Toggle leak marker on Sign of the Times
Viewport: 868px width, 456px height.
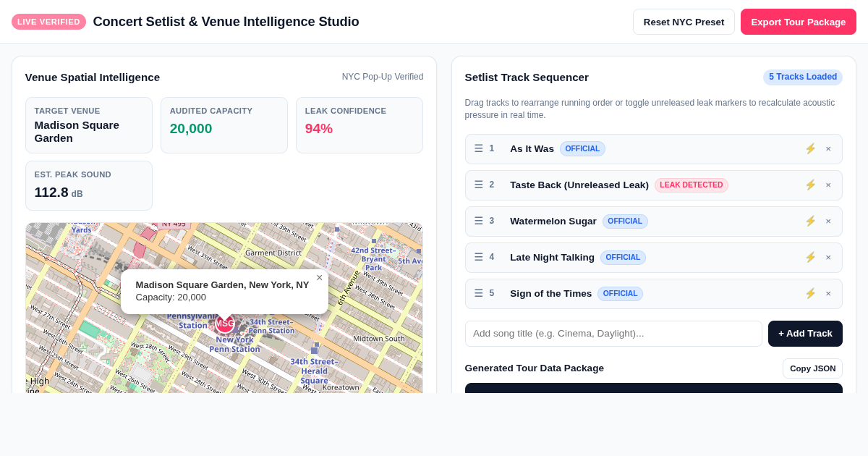click(x=810, y=293)
